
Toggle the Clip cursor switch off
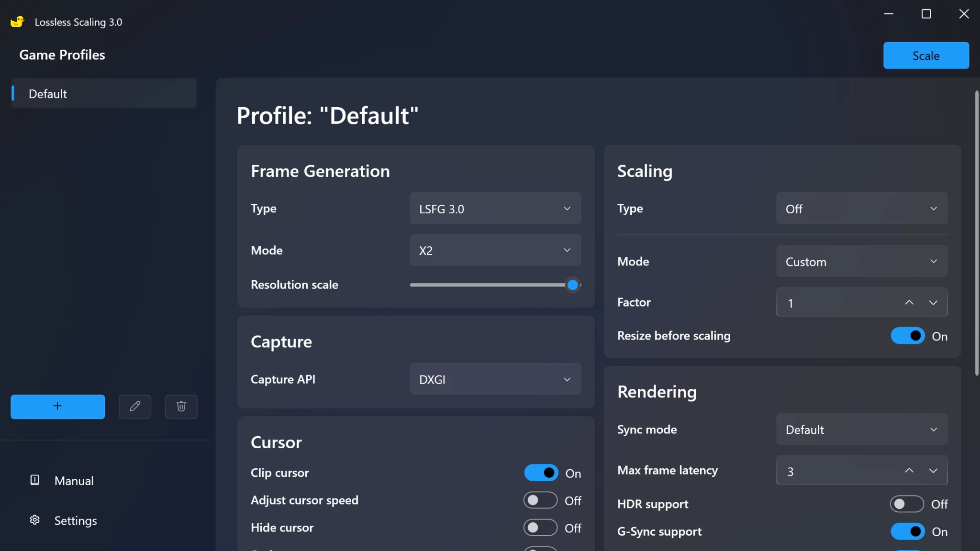[541, 473]
